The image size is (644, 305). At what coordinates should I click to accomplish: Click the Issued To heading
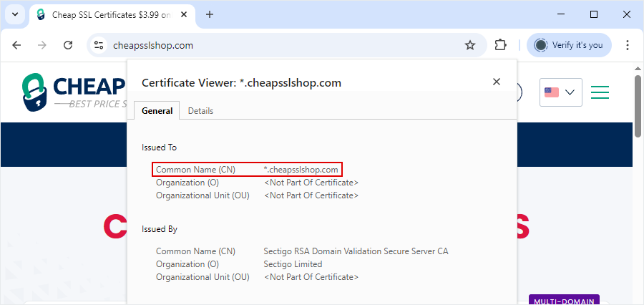pyautogui.click(x=159, y=147)
